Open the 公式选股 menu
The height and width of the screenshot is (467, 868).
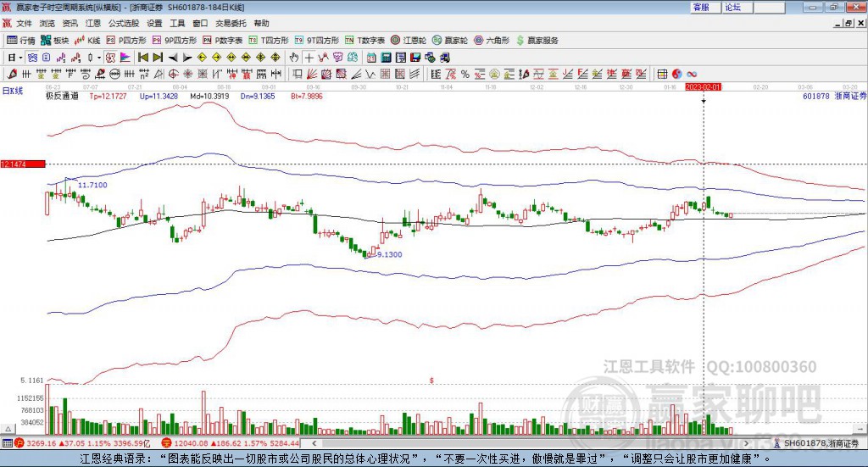pyautogui.click(x=124, y=23)
